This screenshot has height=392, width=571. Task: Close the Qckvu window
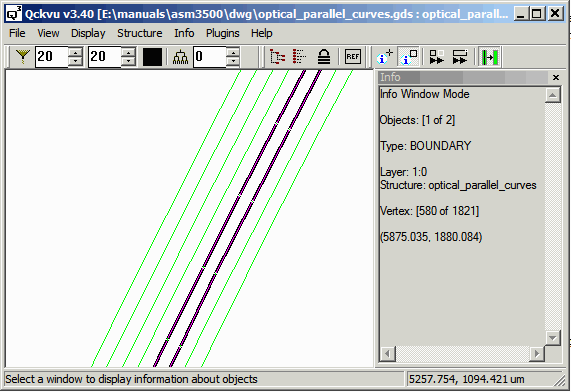click(x=555, y=14)
